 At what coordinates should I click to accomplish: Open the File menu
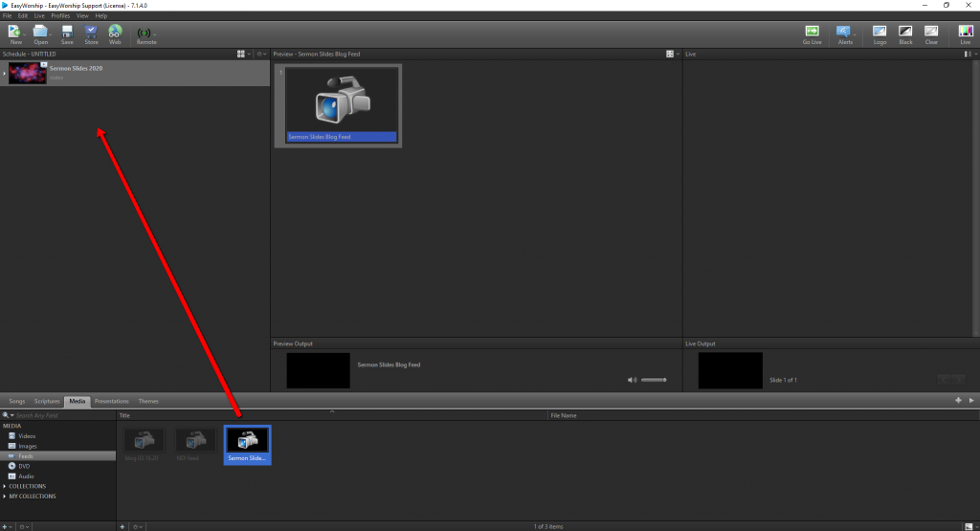click(7, 15)
